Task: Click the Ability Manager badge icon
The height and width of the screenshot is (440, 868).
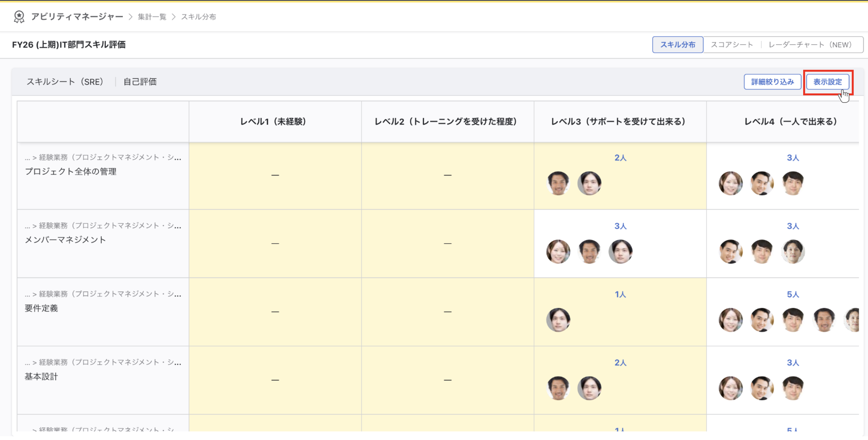Action: [19, 17]
